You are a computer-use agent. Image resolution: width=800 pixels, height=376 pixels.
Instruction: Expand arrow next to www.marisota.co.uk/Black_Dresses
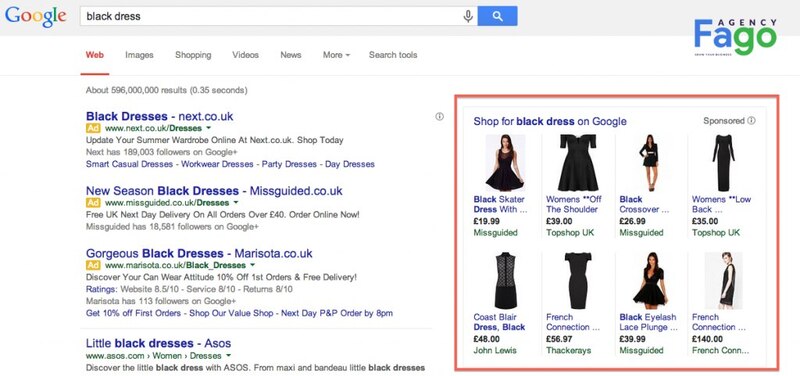(x=253, y=265)
